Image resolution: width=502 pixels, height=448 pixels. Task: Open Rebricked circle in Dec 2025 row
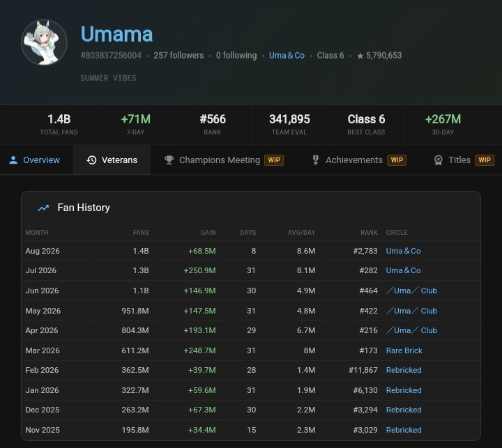click(404, 410)
